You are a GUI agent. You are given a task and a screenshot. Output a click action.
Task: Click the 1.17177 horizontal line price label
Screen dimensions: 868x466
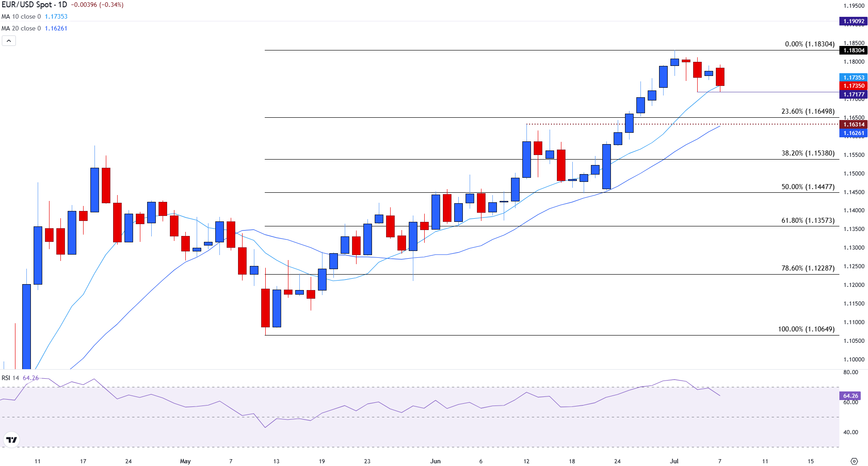tap(853, 95)
